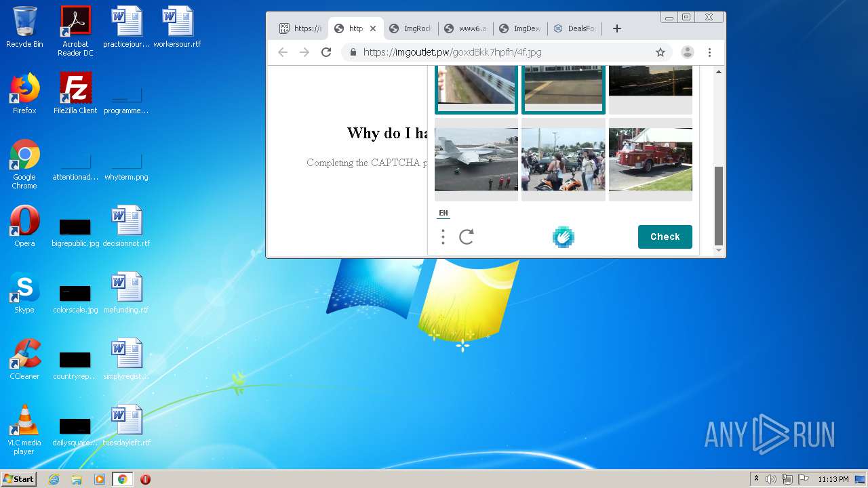Screen dimensions: 868x488
Task: Change CAPTCHA language EN selector
Action: point(443,213)
